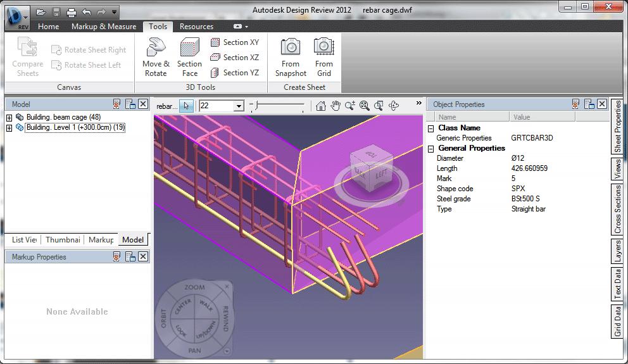Select Building. Level 1 (+300.0cm) (19) item
This screenshot has height=364, width=628.
pyautogui.click(x=75, y=127)
